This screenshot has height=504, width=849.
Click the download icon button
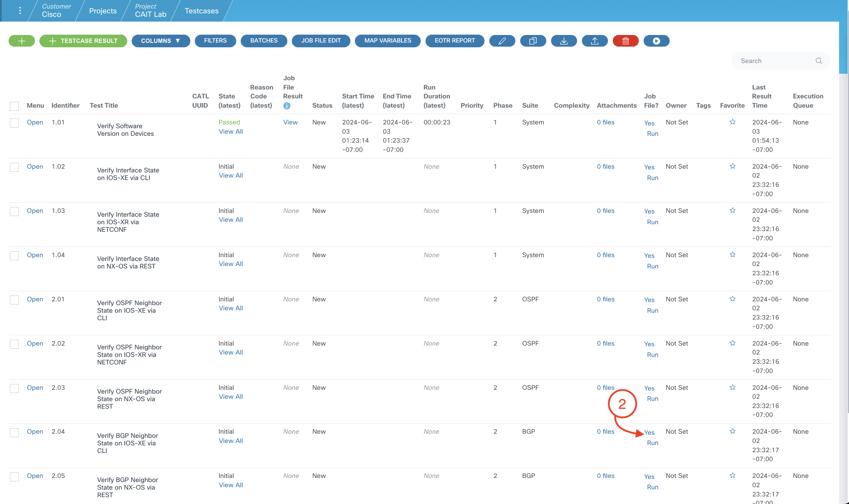pos(564,41)
